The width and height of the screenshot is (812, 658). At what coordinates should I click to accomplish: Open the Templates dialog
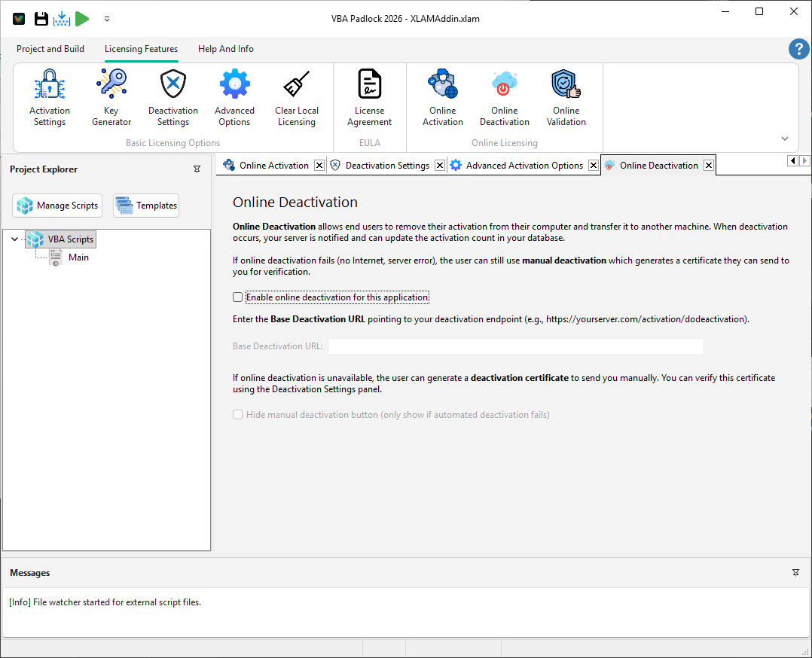[x=145, y=205]
